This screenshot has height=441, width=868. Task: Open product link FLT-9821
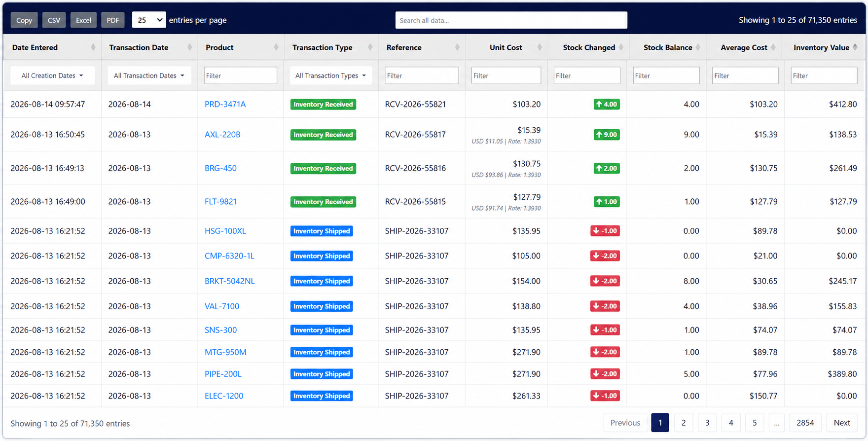coord(220,202)
